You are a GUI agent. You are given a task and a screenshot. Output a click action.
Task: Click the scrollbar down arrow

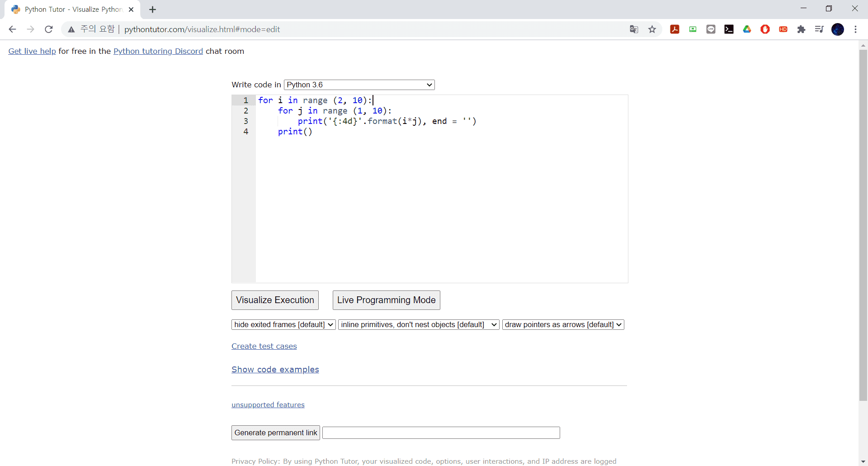[863, 462]
